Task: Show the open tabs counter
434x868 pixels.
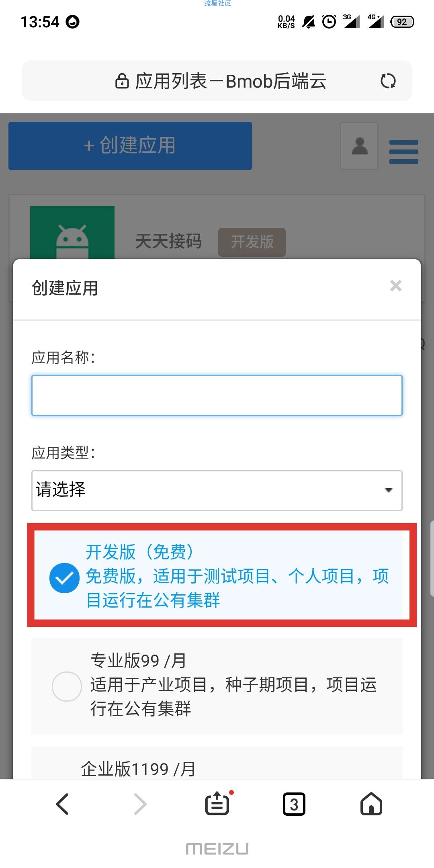Action: pos(294,804)
